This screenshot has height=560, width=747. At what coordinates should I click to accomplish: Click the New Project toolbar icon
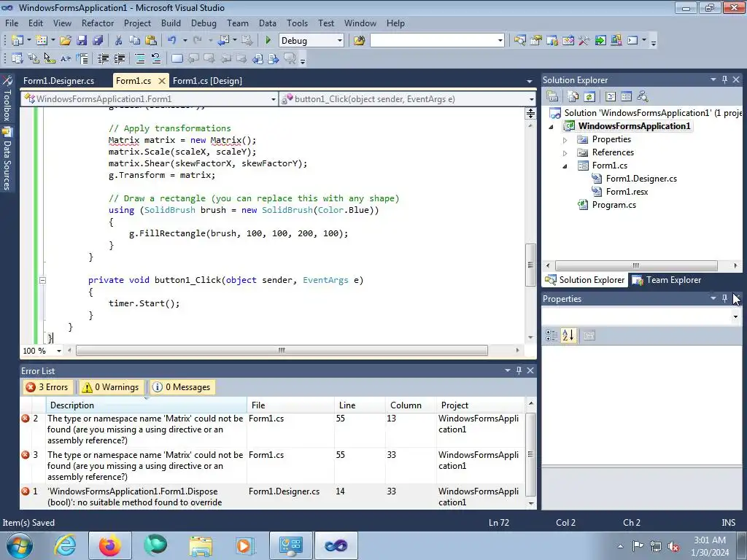point(18,41)
